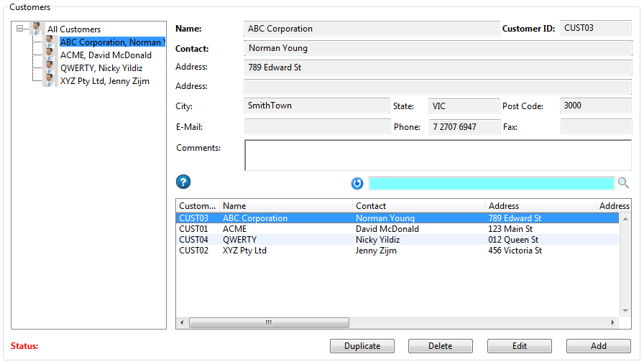Screen dimensions: 644x364
Task: Click the All Customers root person icon
Action: pos(37,29)
